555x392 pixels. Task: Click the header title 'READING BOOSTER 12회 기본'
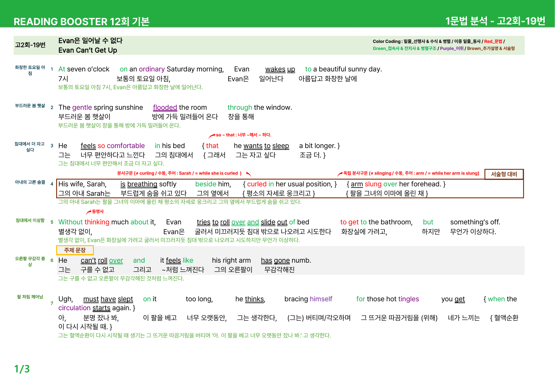[x=82, y=21]
